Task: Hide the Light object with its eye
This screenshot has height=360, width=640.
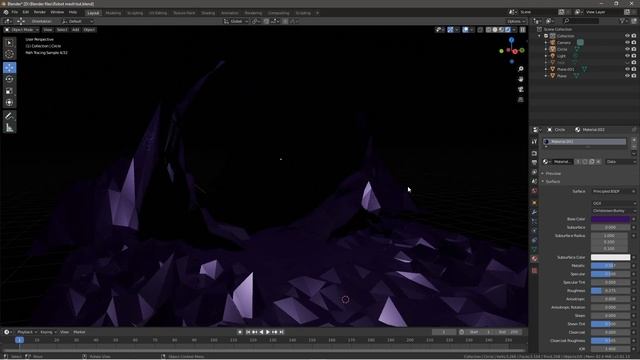Action: coord(627,56)
